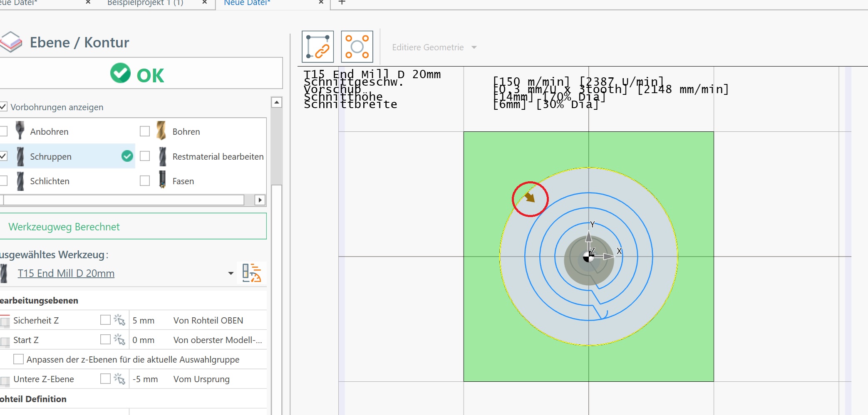
Task: Toggle the Sicherheit Z checkbox
Action: [x=105, y=319]
